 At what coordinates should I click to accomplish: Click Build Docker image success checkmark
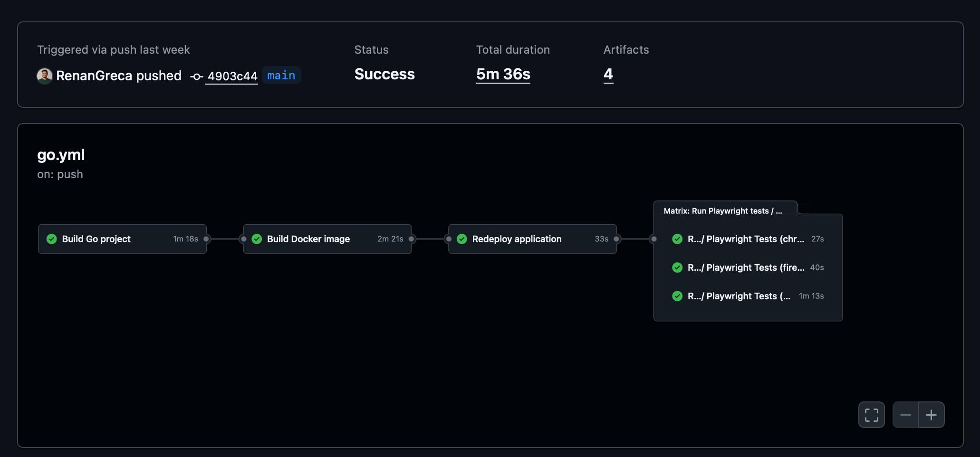point(257,239)
